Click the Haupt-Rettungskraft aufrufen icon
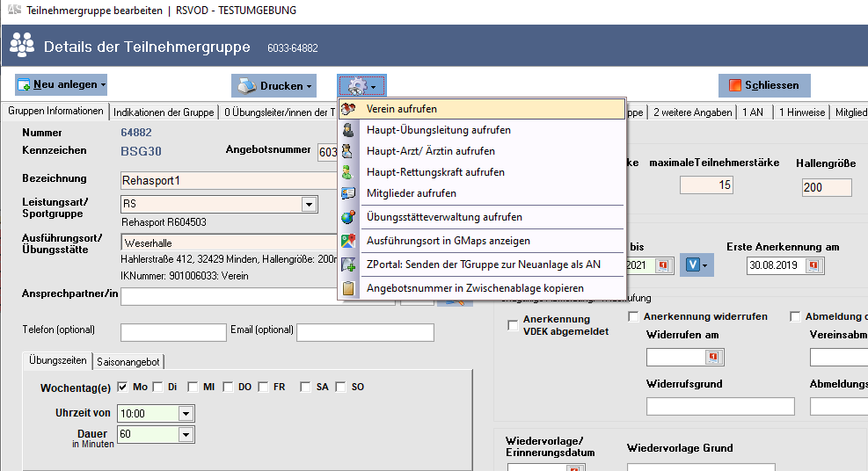 pyautogui.click(x=349, y=172)
